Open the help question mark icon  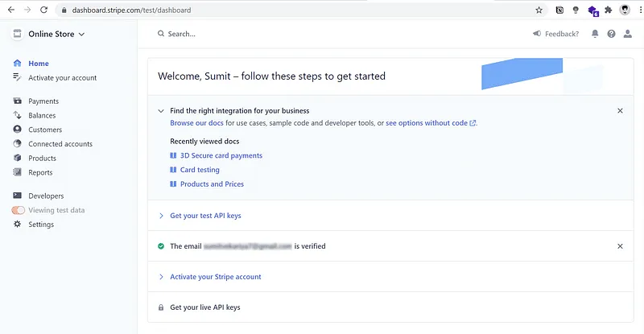611,34
